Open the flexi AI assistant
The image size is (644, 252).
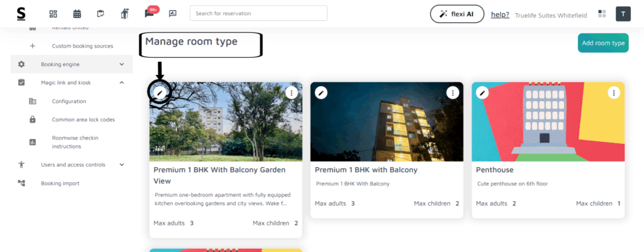(457, 14)
